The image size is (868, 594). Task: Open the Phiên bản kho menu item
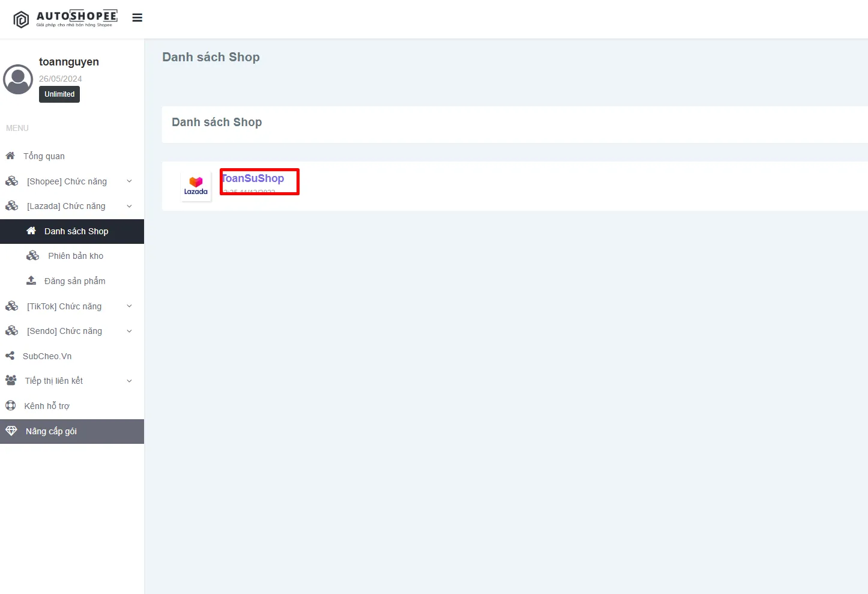point(72,256)
